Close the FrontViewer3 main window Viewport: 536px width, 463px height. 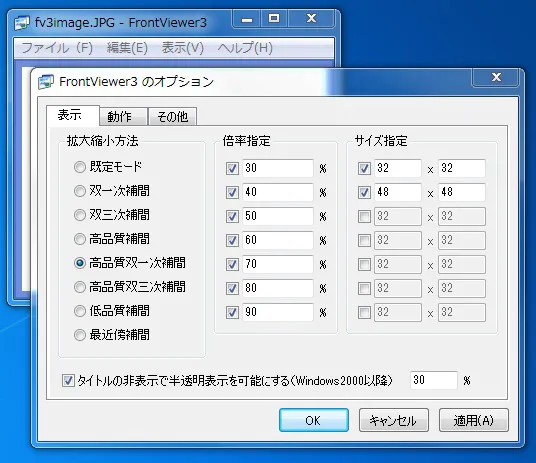pyautogui.click(x=311, y=18)
